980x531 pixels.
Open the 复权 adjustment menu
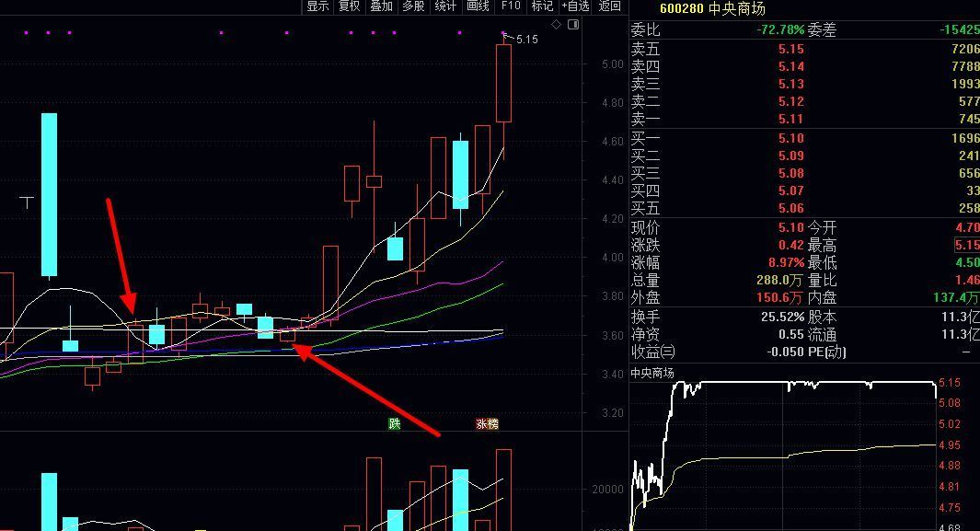coord(350,6)
